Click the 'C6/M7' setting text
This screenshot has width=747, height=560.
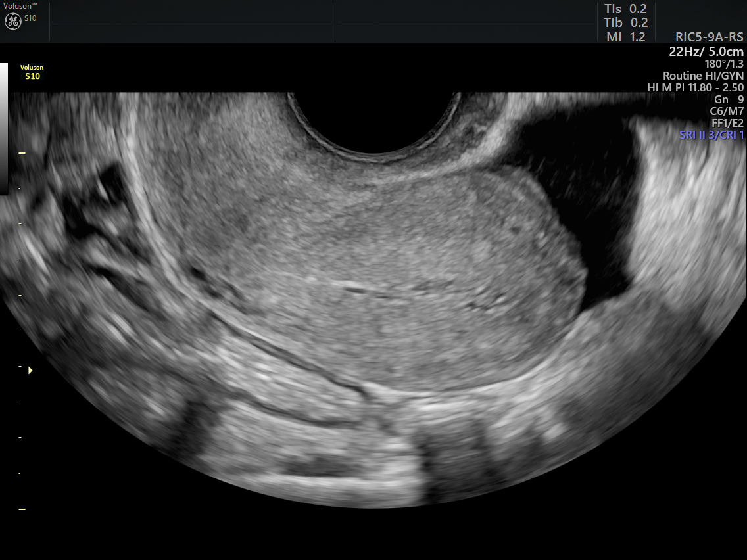pyautogui.click(x=727, y=112)
